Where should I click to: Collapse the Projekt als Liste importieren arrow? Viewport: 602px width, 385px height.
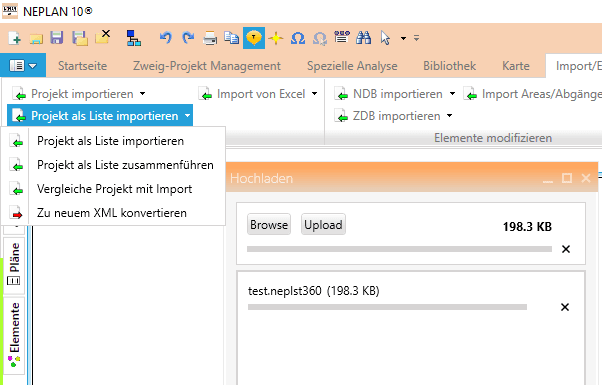click(x=187, y=116)
